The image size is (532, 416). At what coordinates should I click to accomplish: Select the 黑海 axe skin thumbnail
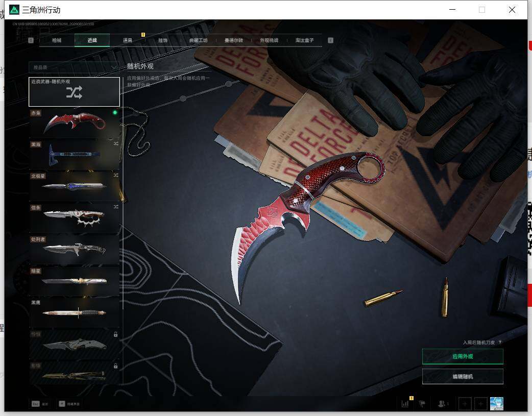click(x=75, y=154)
